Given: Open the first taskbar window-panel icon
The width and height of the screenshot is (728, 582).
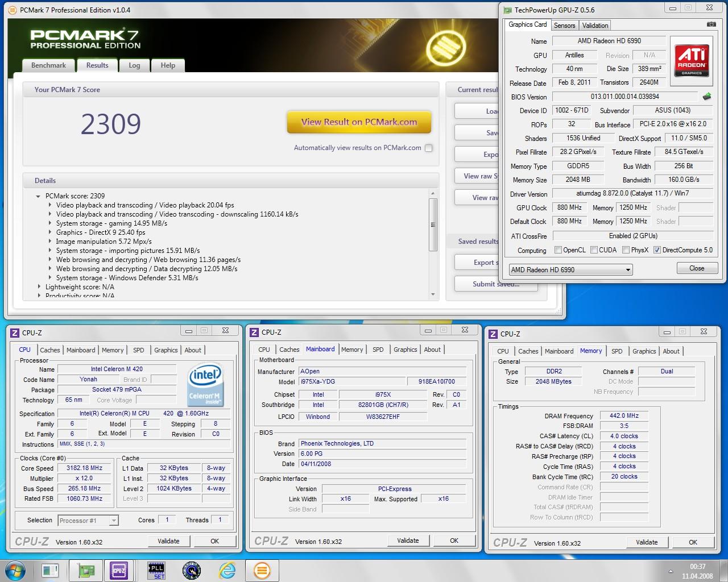Looking at the screenshot, I should tap(50, 571).
